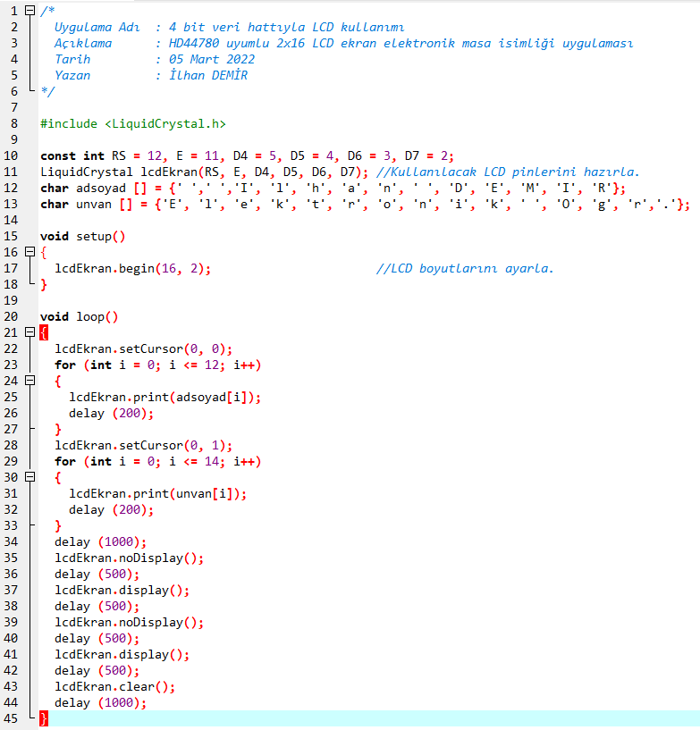Click 'delay (500);' on line 36
This screenshot has width=700, height=730.
click(97, 574)
